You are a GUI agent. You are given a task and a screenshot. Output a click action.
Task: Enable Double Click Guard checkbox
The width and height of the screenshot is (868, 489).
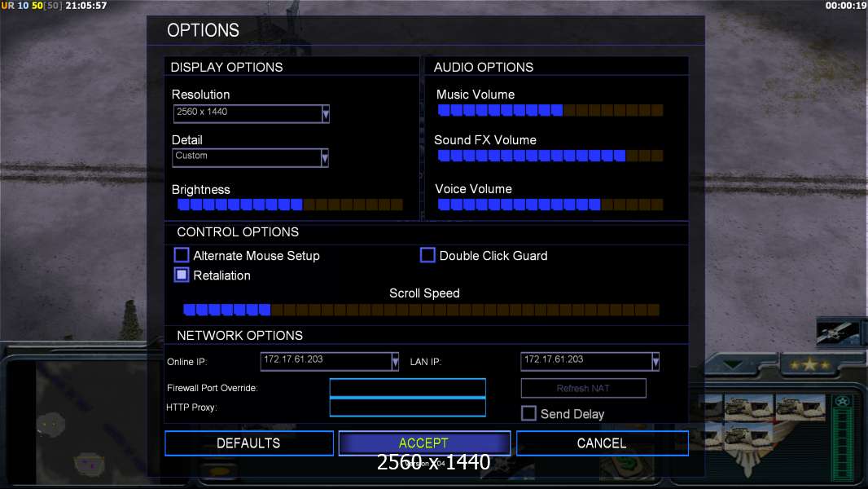coord(427,255)
